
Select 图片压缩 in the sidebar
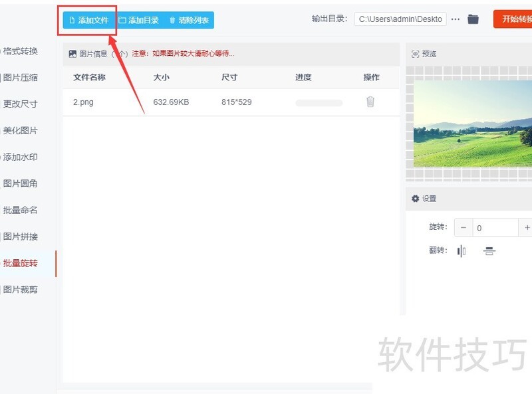coord(21,78)
